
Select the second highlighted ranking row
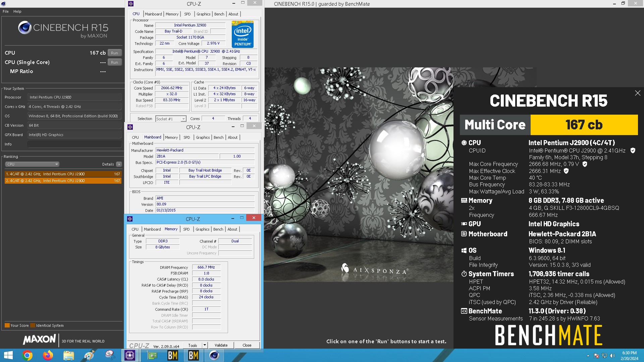pyautogui.click(x=63, y=181)
